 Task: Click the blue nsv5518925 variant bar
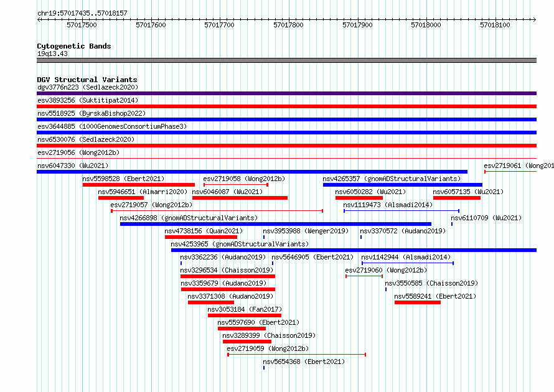point(286,119)
